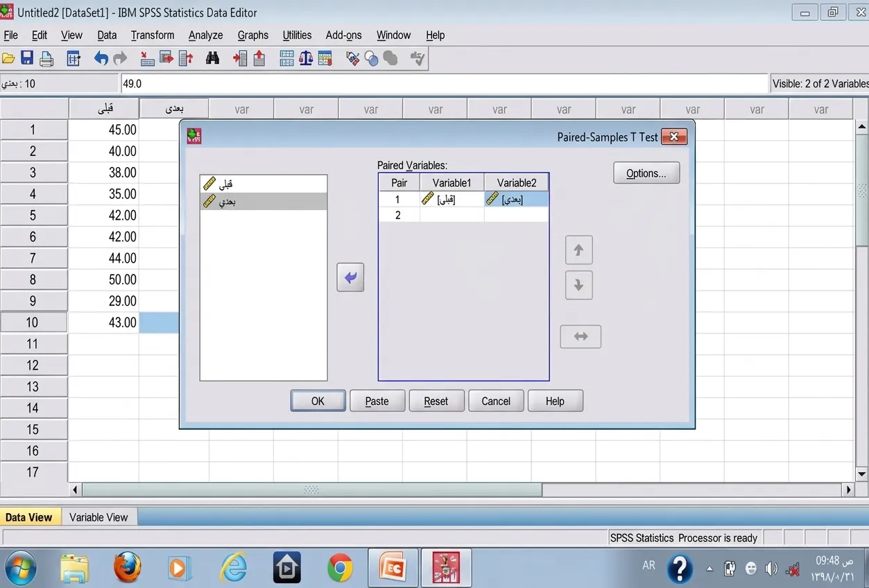Screen dimensions: 869x588
Task: Switch to the Variable View tab
Action: 99,517
